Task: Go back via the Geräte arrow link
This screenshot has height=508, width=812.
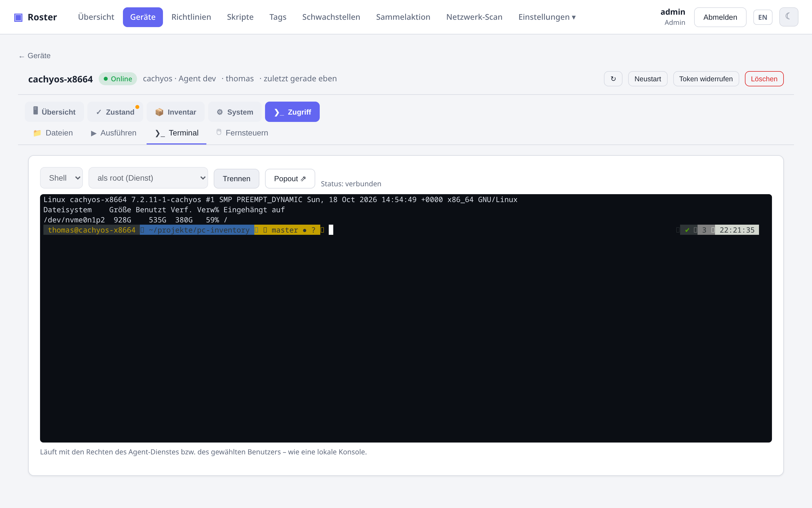Action: (x=35, y=56)
